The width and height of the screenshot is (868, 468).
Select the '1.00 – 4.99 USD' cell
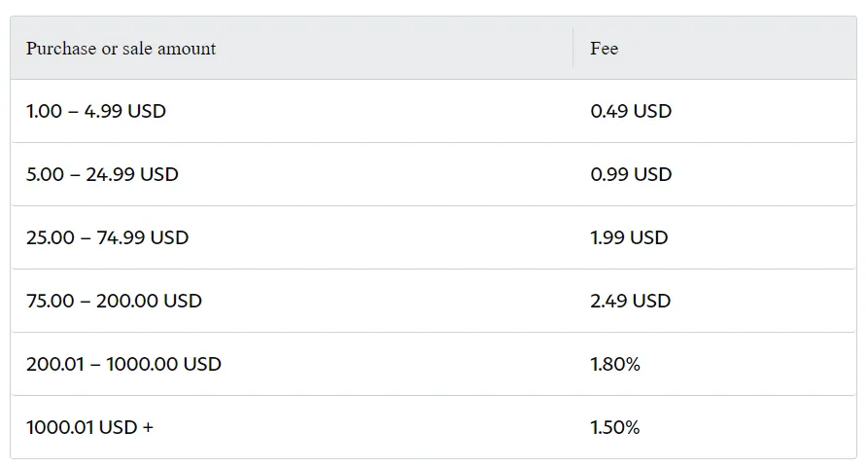point(292,111)
